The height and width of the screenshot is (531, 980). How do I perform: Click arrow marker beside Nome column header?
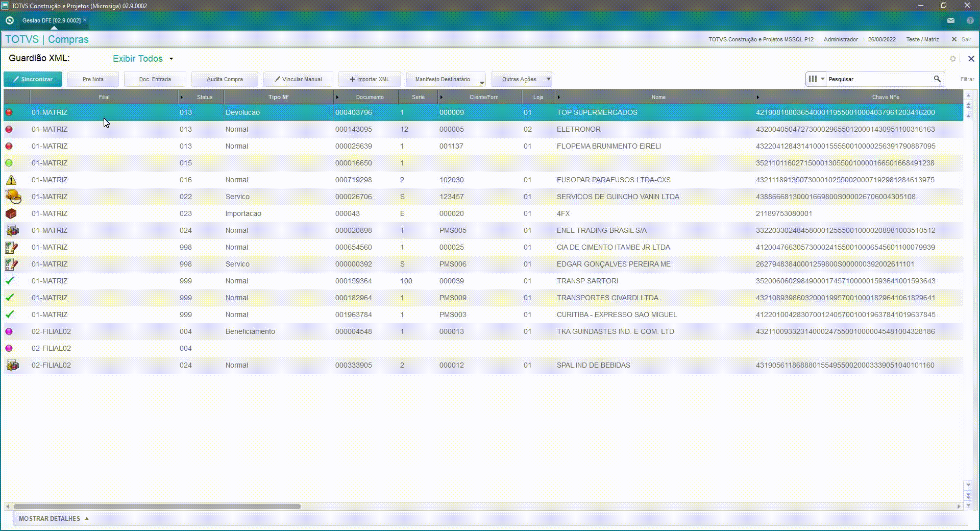[x=558, y=97]
